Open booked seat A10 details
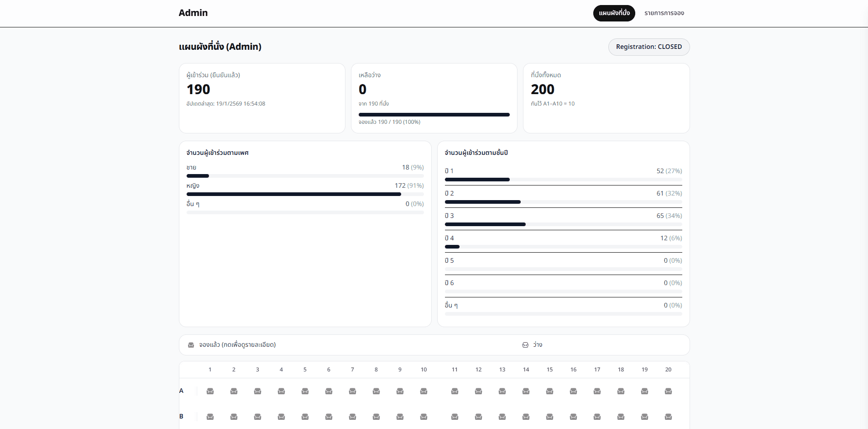Viewport: 868px width, 429px height. tap(424, 391)
